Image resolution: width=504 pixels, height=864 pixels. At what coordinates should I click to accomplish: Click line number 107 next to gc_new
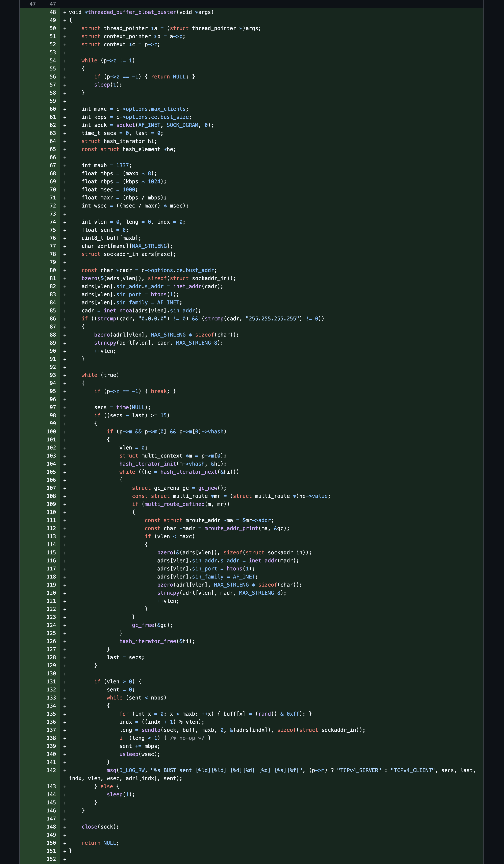(x=51, y=488)
